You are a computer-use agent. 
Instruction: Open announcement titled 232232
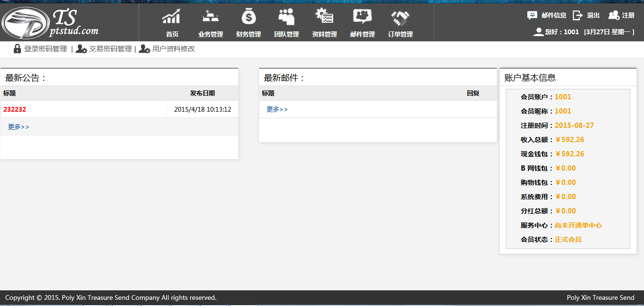coord(15,109)
